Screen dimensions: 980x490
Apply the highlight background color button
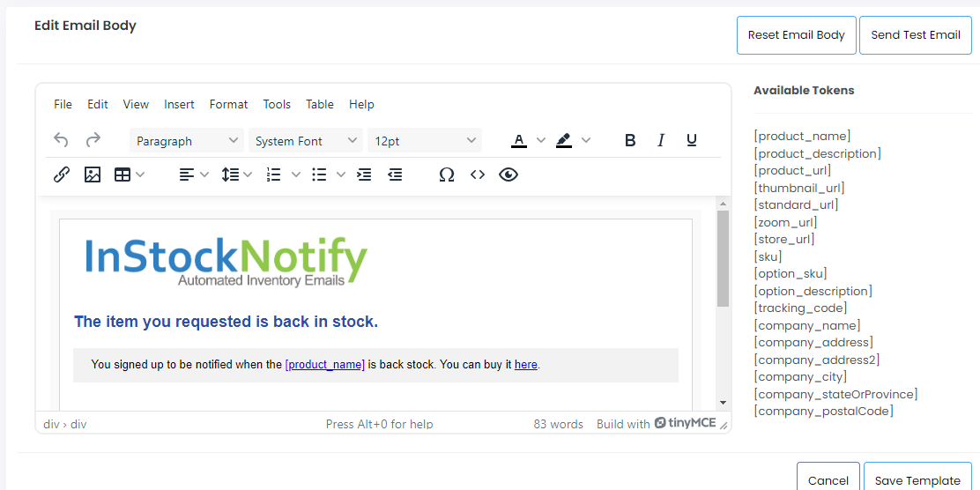pos(564,140)
